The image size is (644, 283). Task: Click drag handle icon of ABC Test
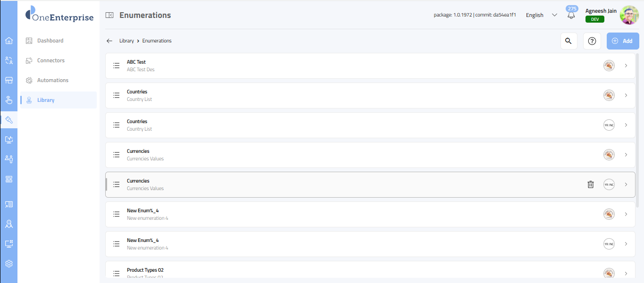tap(116, 66)
